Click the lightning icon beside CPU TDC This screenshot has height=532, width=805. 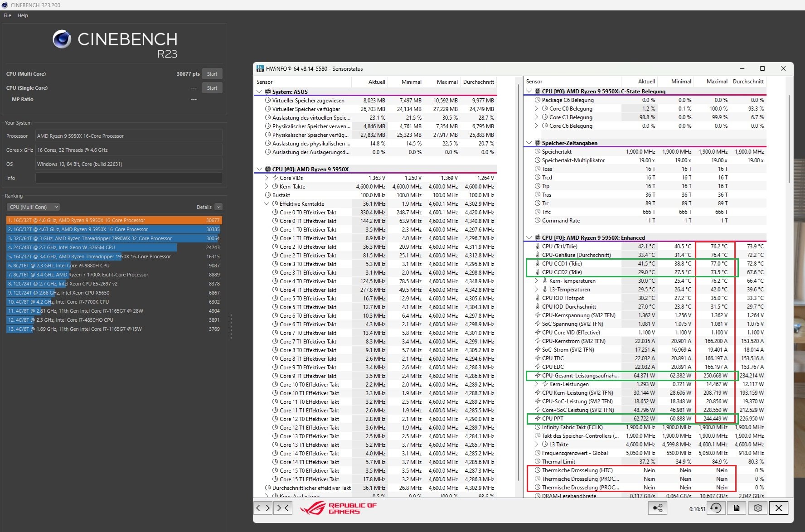click(538, 358)
